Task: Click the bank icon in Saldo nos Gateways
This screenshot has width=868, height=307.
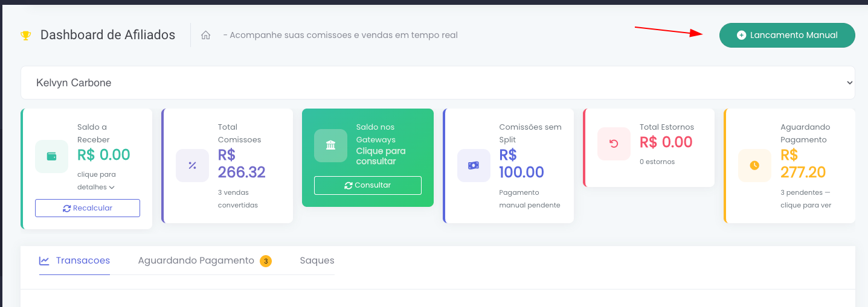Action: tap(330, 145)
